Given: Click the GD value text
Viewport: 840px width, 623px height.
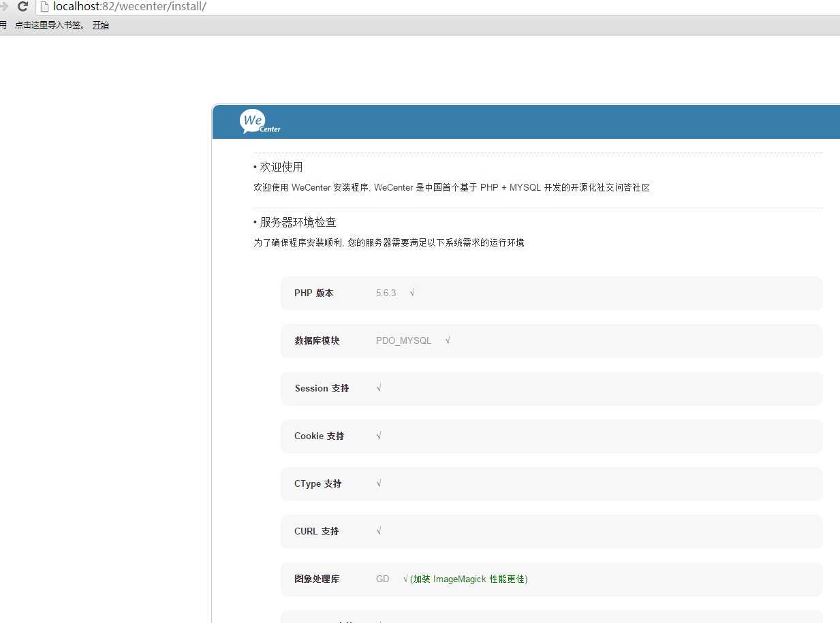Looking at the screenshot, I should tap(383, 579).
